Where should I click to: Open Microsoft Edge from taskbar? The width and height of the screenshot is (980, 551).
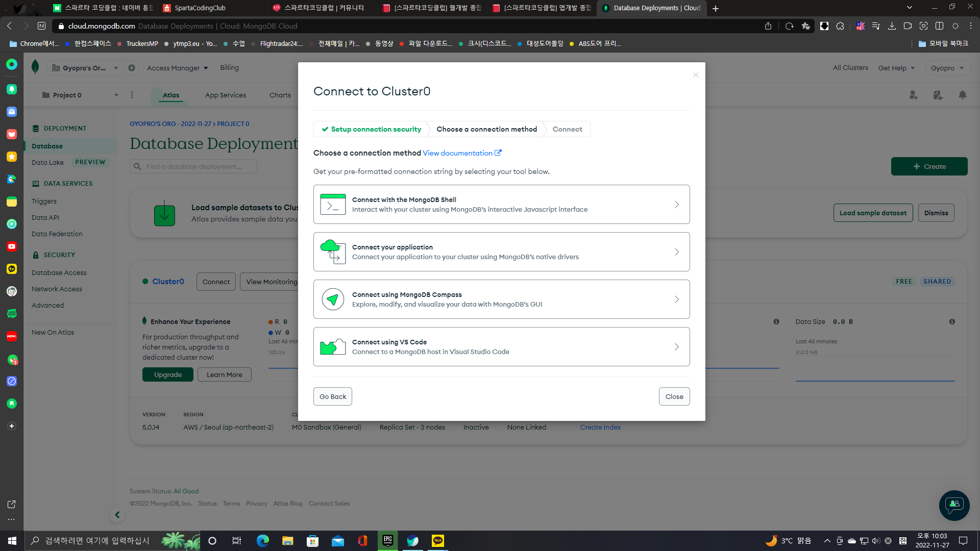[x=262, y=541]
